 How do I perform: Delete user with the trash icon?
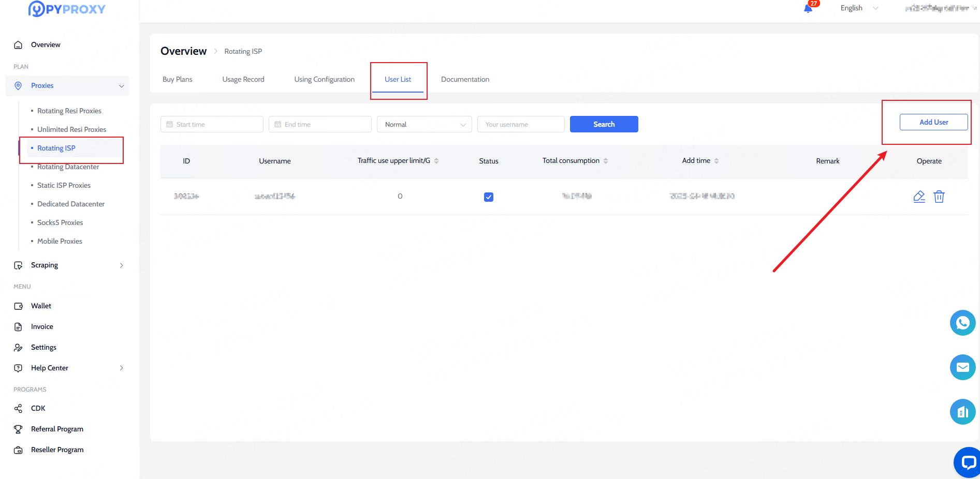pos(939,197)
